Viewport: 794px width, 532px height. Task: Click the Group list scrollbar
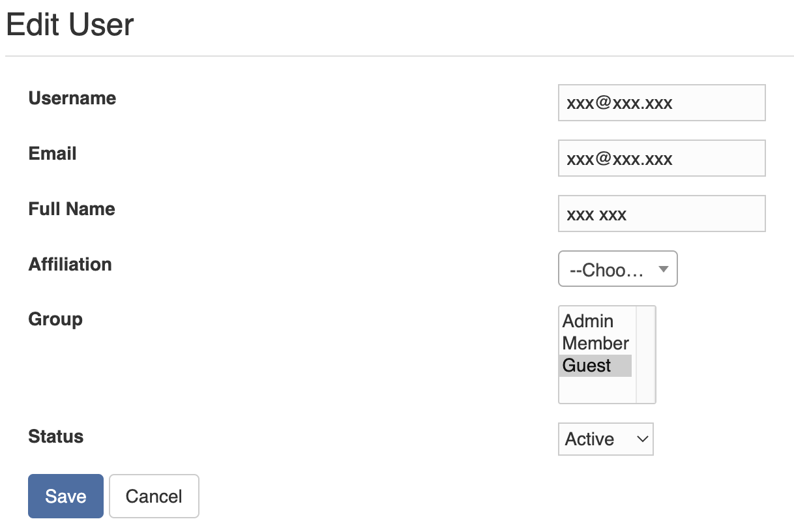pos(645,355)
